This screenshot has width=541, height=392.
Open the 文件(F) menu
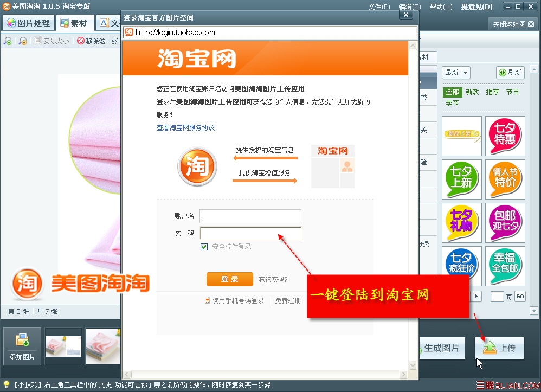(x=379, y=7)
